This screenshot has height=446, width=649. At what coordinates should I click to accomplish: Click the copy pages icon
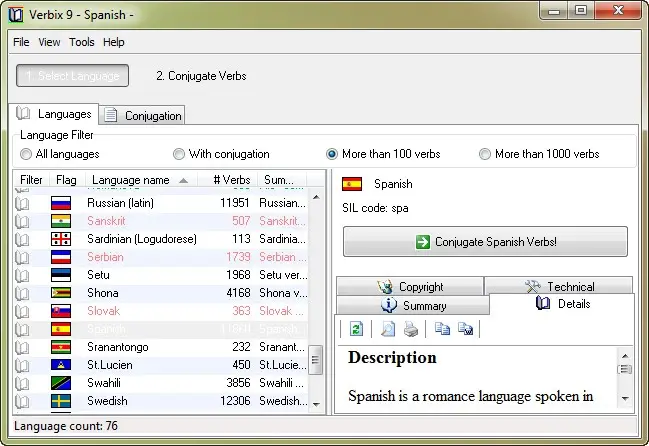click(442, 329)
